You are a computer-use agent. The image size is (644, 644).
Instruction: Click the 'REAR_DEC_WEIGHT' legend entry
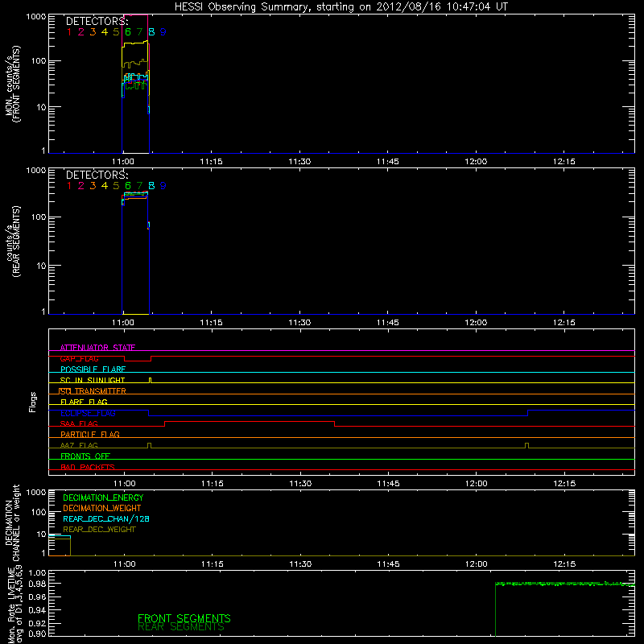(x=99, y=530)
